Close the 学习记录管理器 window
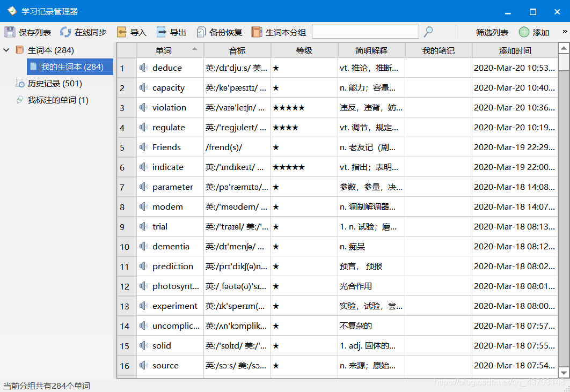 coord(557,12)
